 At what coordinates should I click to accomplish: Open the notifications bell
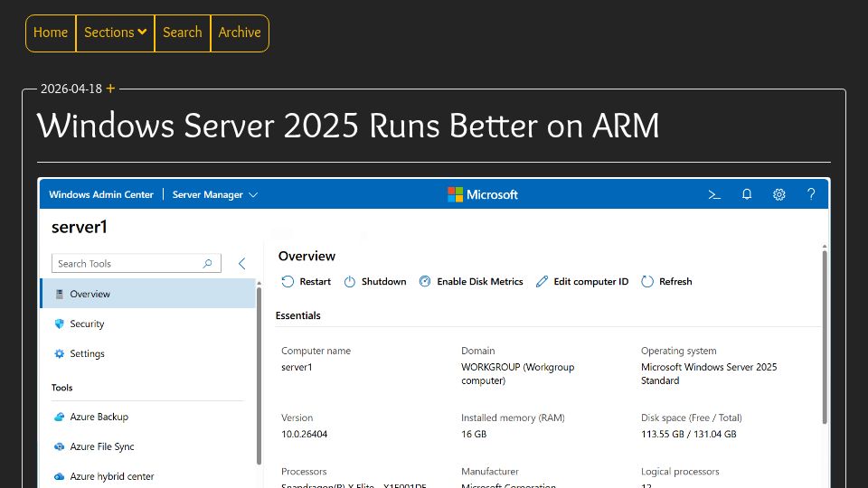click(x=747, y=194)
